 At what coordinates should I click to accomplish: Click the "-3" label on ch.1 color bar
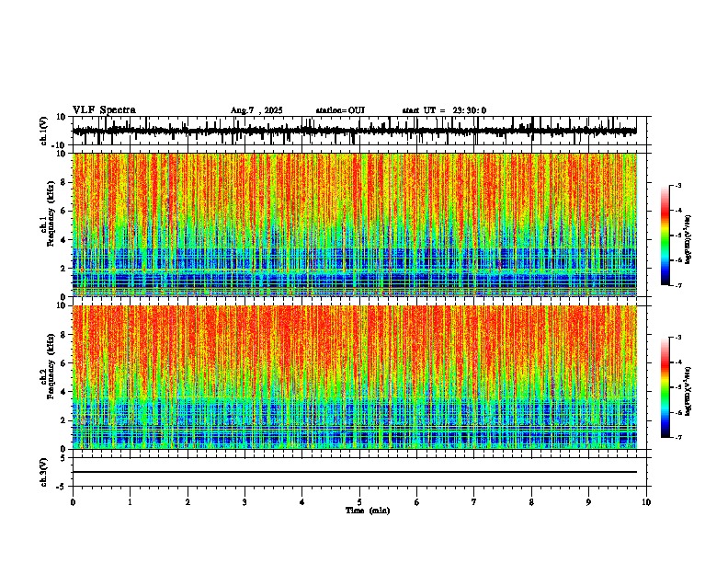click(x=677, y=185)
